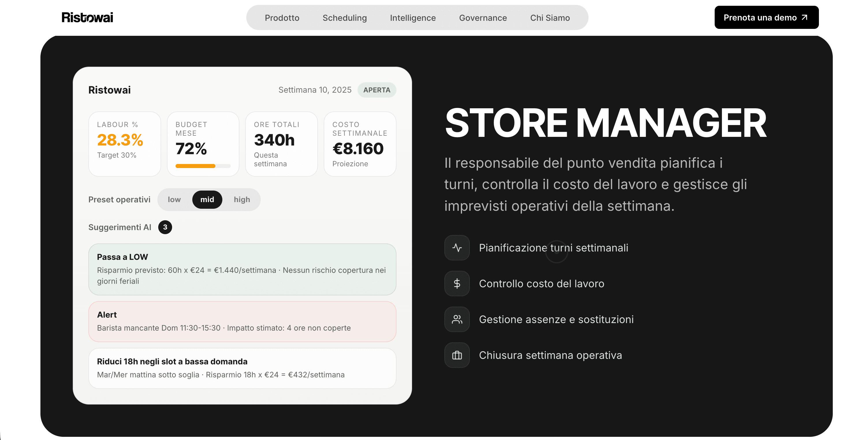
Task: Select the low preset
Action: pos(174,200)
